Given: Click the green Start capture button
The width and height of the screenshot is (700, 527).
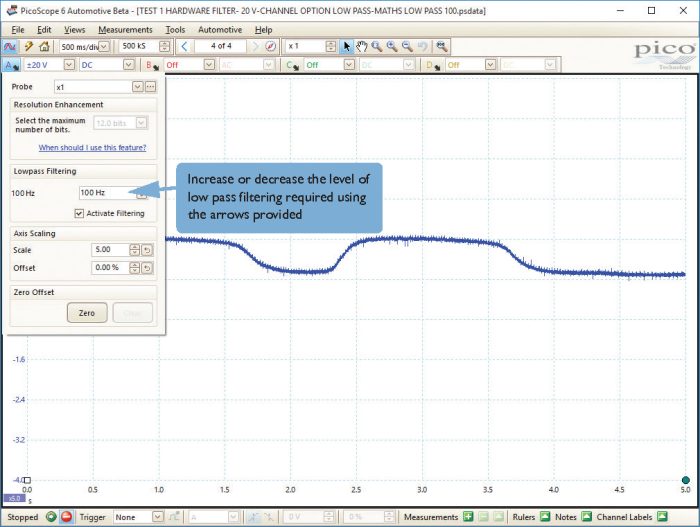Looking at the screenshot, I should (x=51, y=517).
